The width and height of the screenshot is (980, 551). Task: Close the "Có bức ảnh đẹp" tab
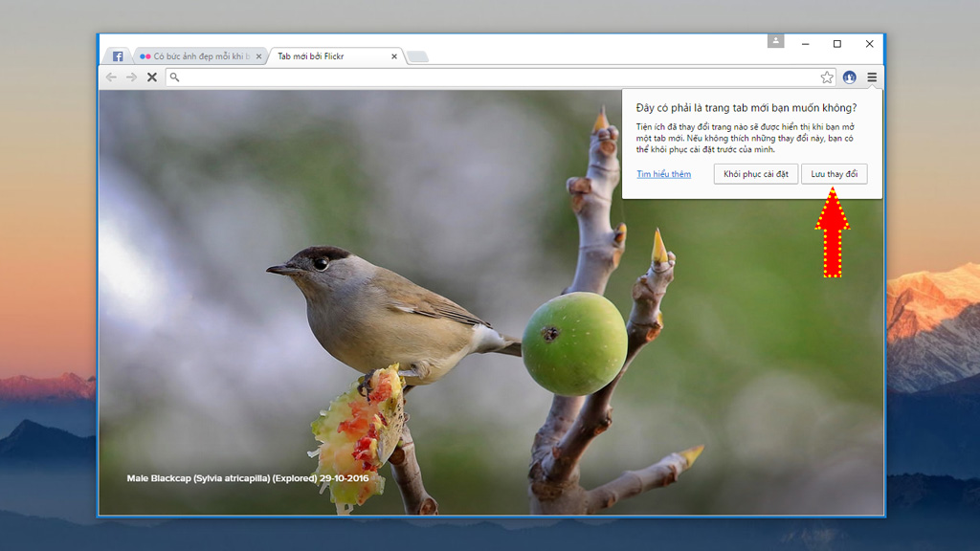[x=258, y=56]
